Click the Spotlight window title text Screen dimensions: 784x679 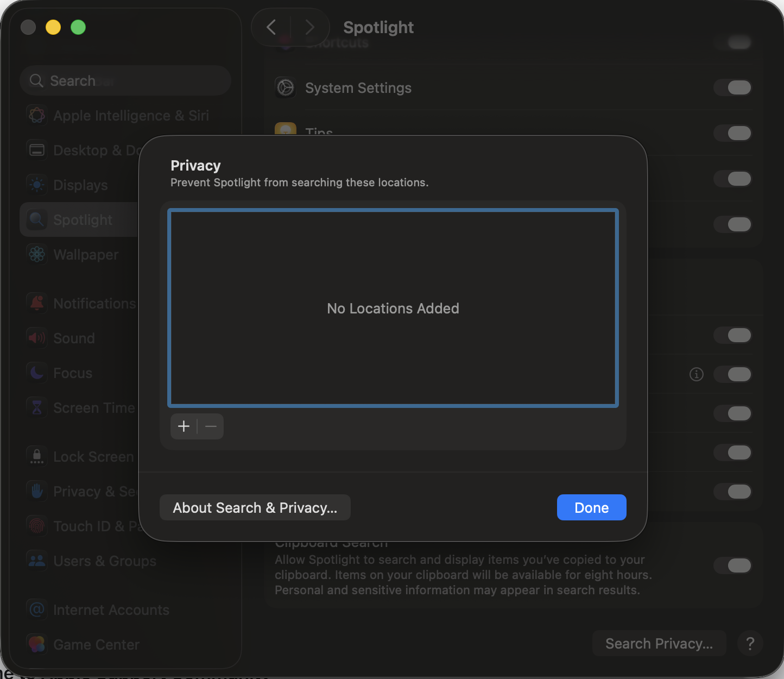[x=378, y=27]
